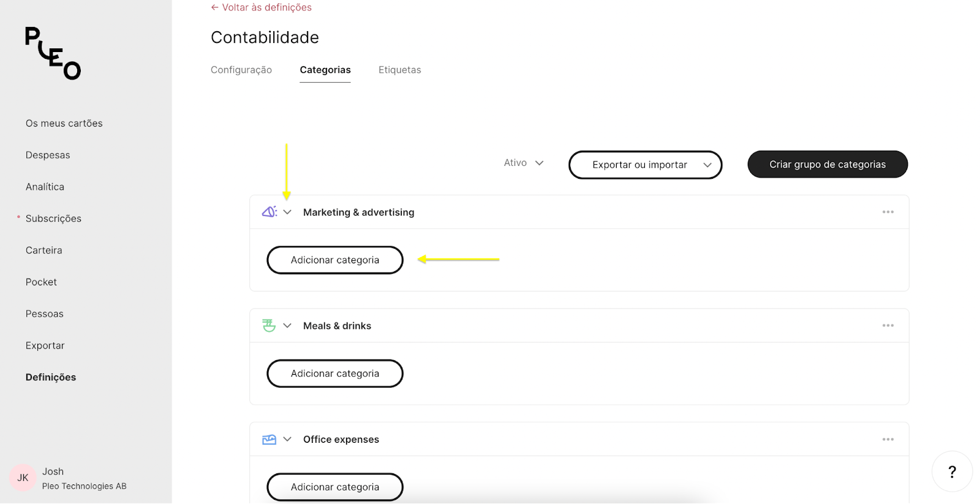Switch to the Configuração tab
The height and width of the screenshot is (504, 980).
[241, 70]
